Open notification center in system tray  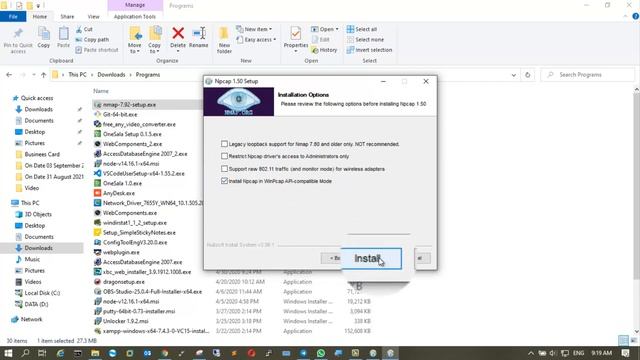tap(625, 353)
